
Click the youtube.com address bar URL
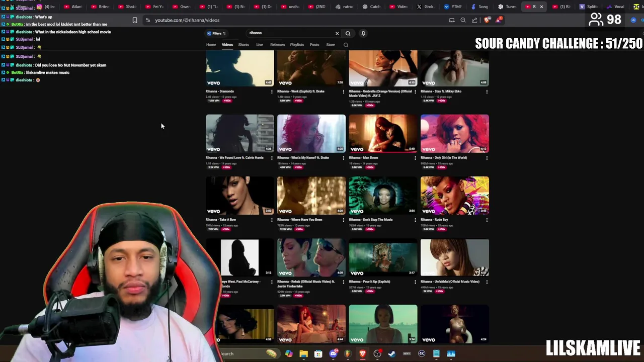point(187,20)
